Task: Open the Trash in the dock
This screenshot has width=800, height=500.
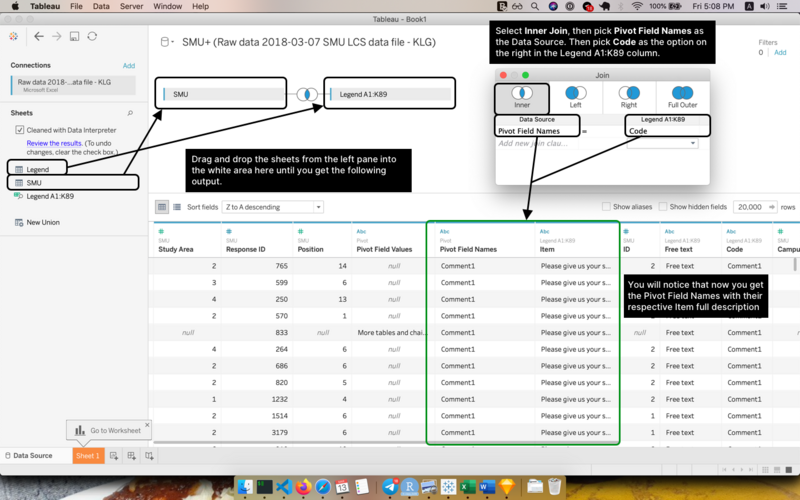Action: click(x=555, y=487)
